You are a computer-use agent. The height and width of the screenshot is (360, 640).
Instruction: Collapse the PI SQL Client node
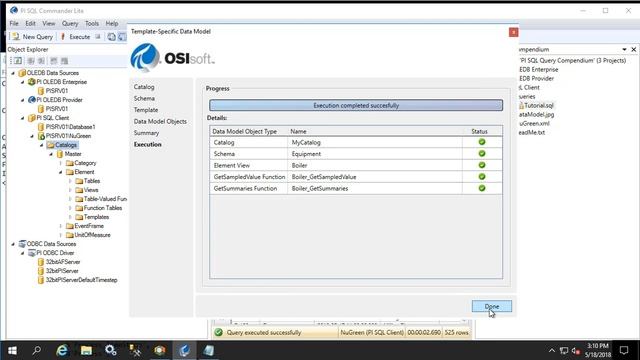click(22, 118)
